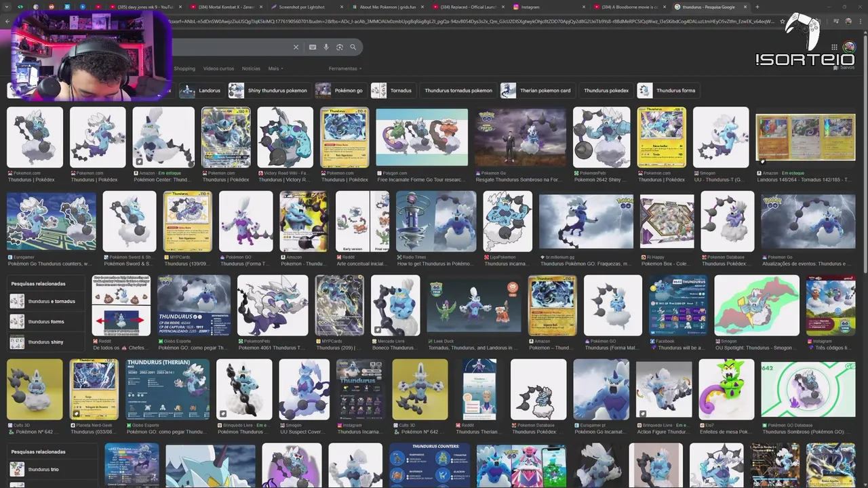Open Ri Happy 'Pokemon Box' image
The height and width of the screenshot is (488, 868).
pyautogui.click(x=667, y=221)
